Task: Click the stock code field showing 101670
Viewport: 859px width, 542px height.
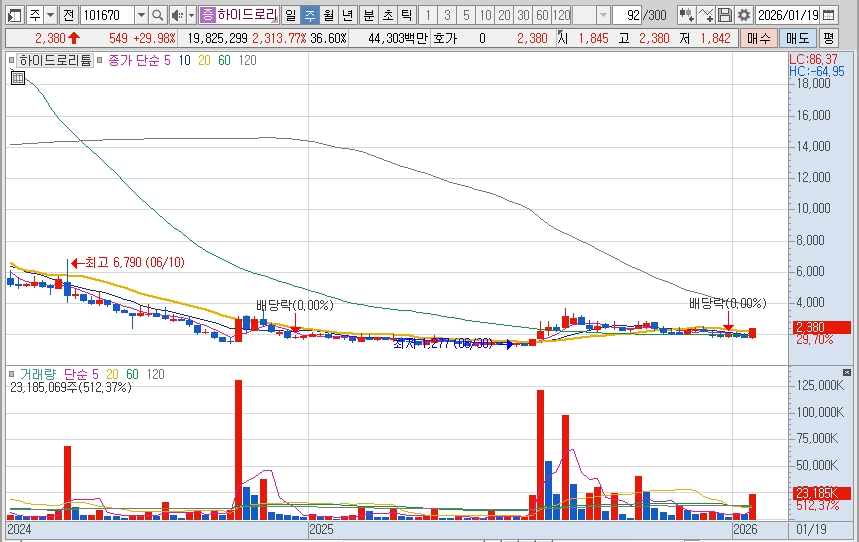Action: pyautogui.click(x=107, y=15)
